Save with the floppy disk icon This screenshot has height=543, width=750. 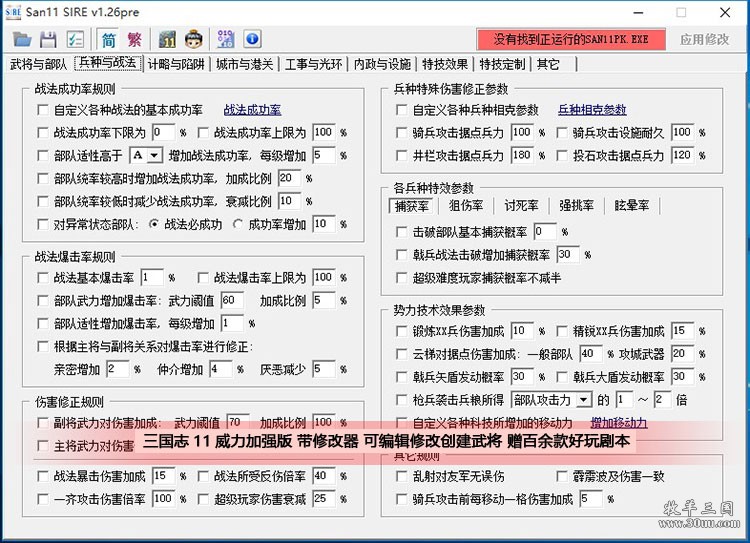(x=48, y=39)
